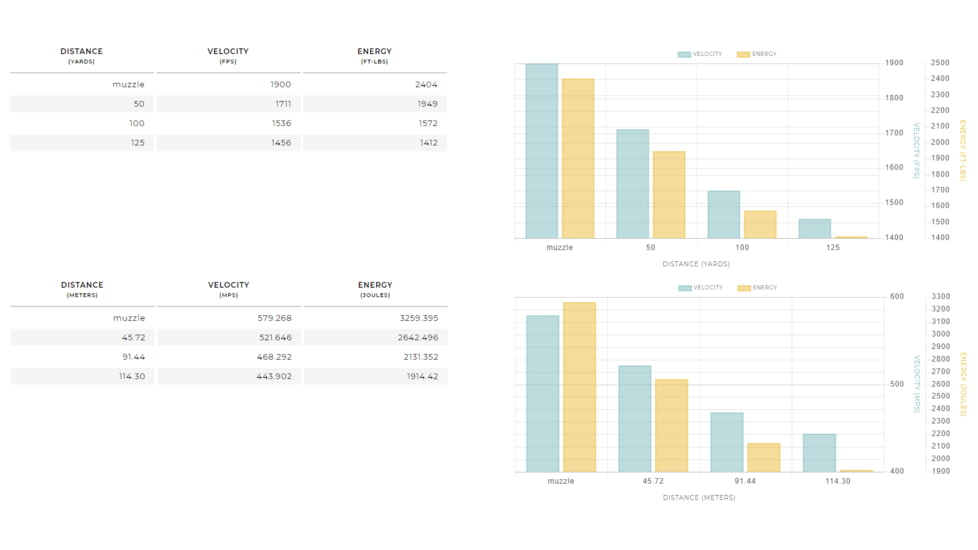Click the ENERGY (FT-LBS) column header
The image size is (978, 550).
374,55
